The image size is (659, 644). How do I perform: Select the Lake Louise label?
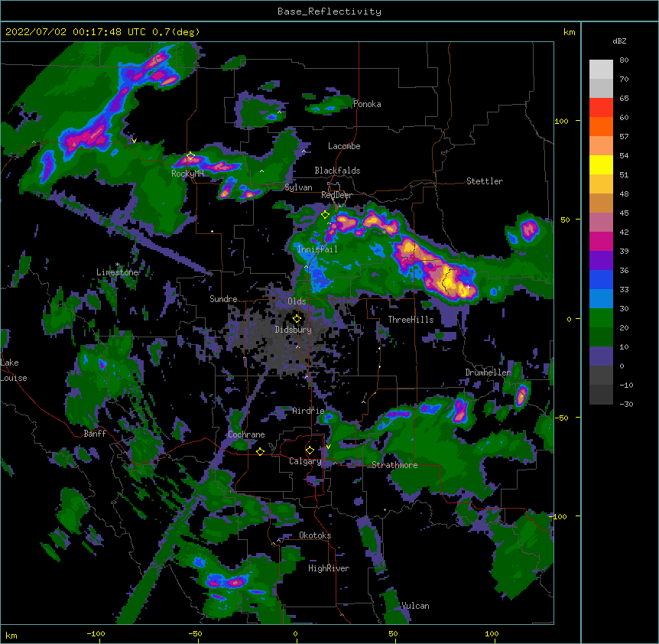click(x=14, y=370)
